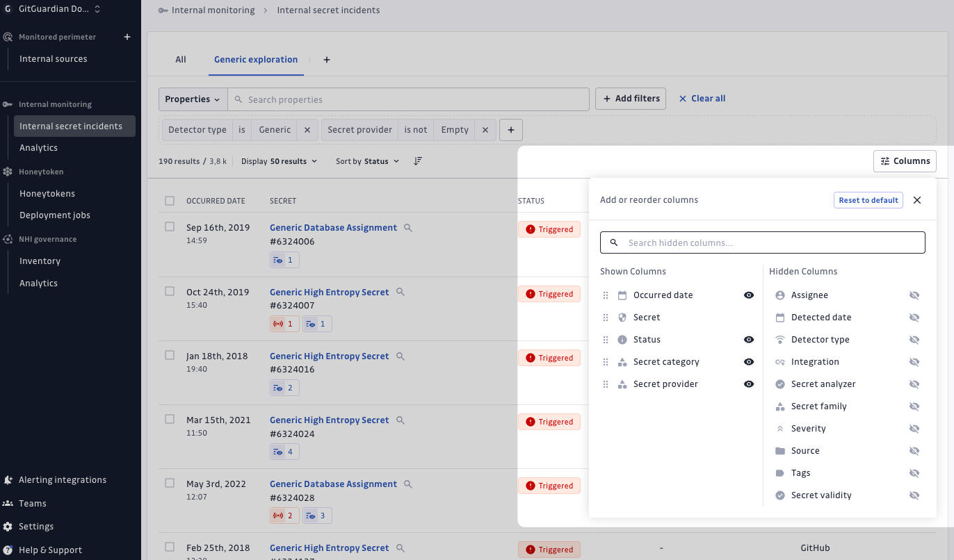This screenshot has width=954, height=560.
Task: Open Inventory under NHI governance
Action: pyautogui.click(x=40, y=261)
